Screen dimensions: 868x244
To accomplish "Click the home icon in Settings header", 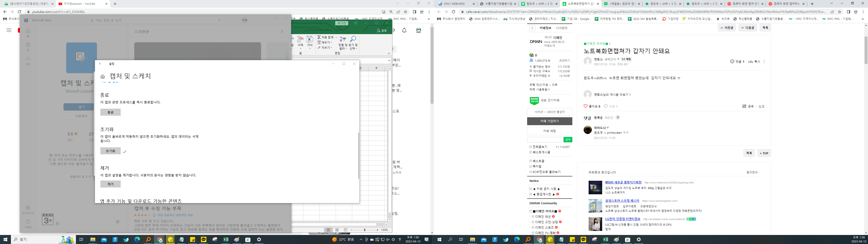I will tap(103, 77).
